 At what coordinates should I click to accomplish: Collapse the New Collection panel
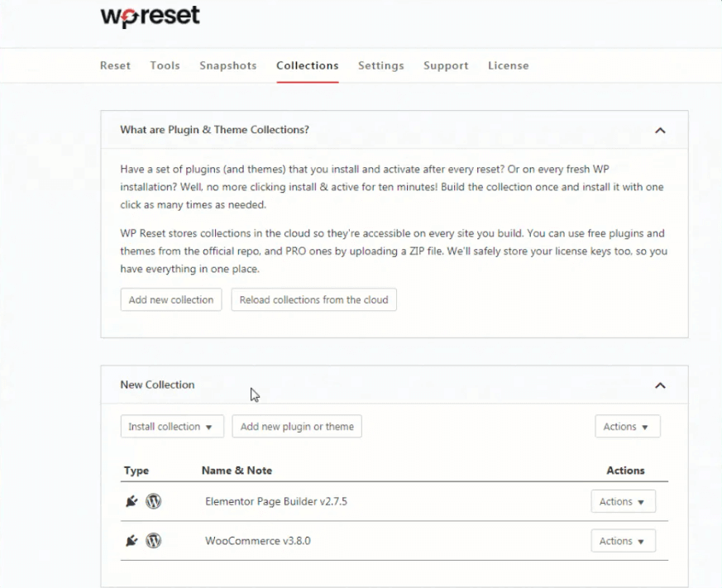[x=660, y=385]
